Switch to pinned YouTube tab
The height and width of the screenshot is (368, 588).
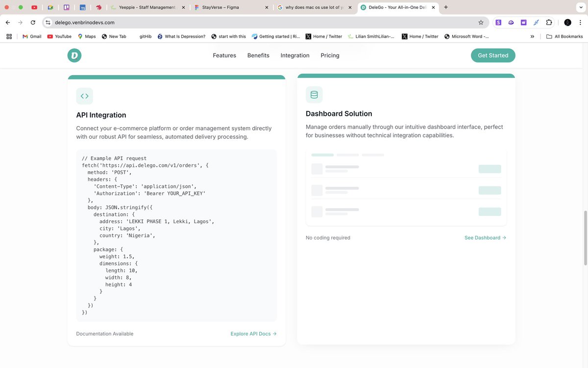pyautogui.click(x=34, y=7)
